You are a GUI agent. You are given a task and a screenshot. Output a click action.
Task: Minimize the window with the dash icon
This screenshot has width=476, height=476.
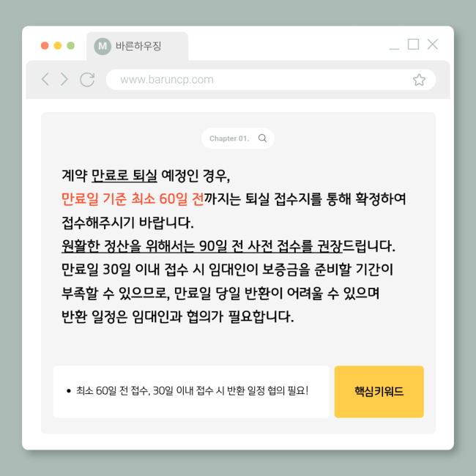[394, 48]
